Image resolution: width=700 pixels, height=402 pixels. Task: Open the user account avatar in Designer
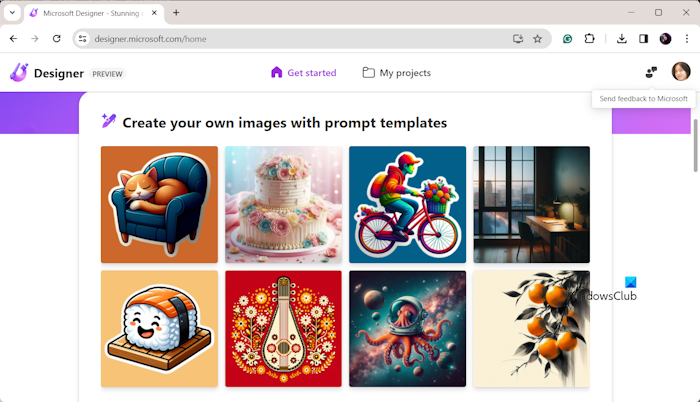pyautogui.click(x=681, y=71)
